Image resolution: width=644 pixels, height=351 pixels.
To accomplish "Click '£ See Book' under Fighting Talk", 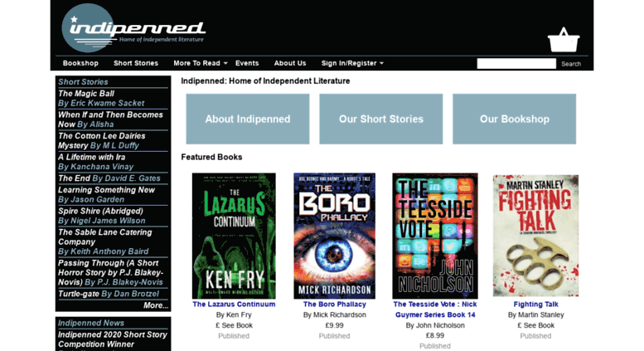I will tap(535, 325).
